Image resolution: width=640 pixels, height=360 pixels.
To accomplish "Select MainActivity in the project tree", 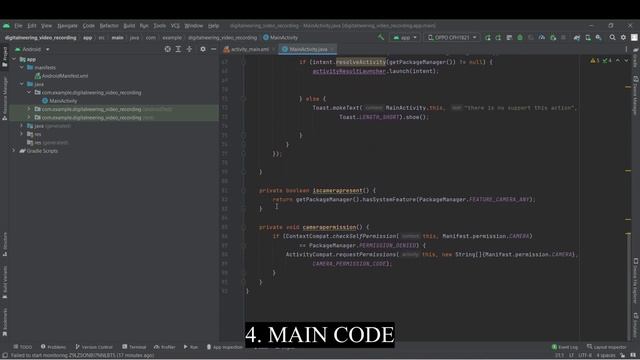I will [x=60, y=100].
